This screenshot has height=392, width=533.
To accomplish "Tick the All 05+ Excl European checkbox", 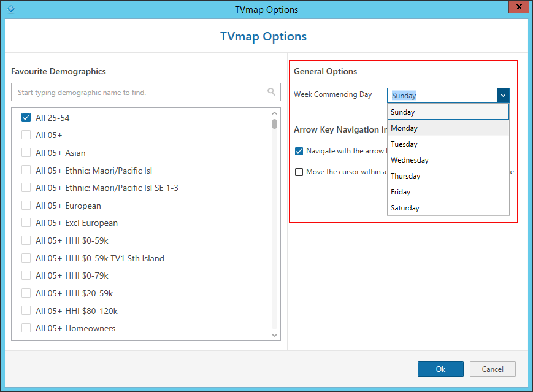I will tap(26, 223).
